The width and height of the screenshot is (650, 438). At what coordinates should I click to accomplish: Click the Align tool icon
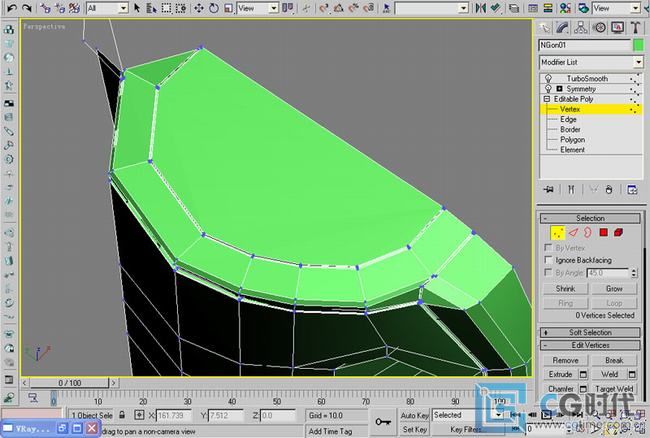tap(495, 8)
